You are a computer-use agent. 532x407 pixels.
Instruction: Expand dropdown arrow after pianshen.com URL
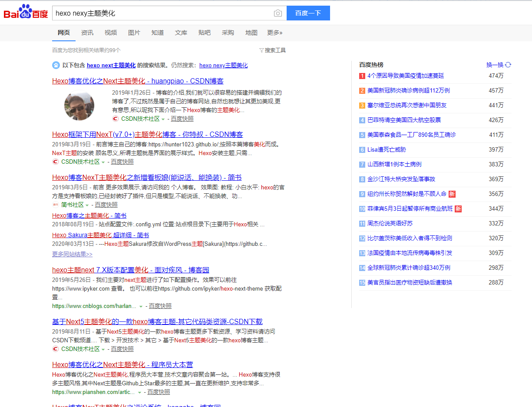click(139, 392)
